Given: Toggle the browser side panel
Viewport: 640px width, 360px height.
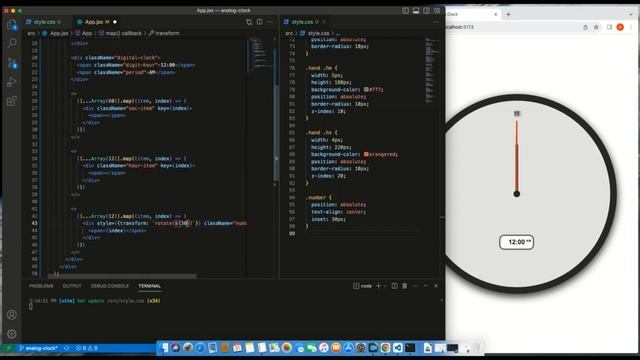Looking at the screenshot, I should pyautogui.click(x=609, y=27).
